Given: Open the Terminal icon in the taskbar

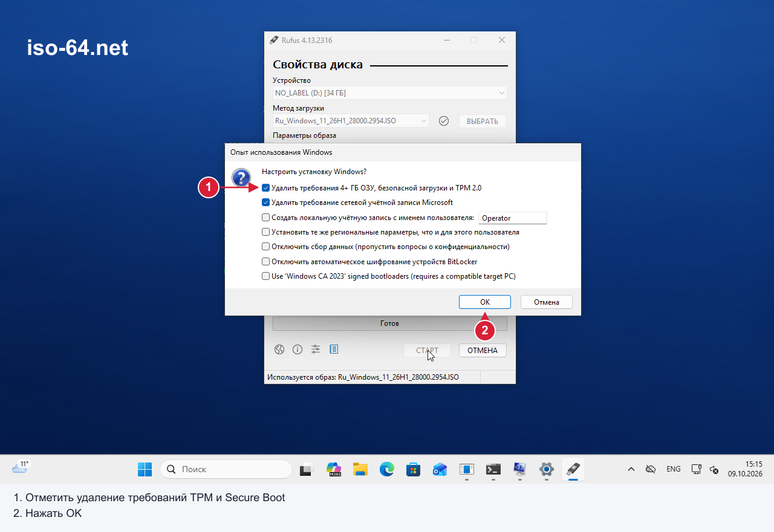Looking at the screenshot, I should [x=493, y=469].
